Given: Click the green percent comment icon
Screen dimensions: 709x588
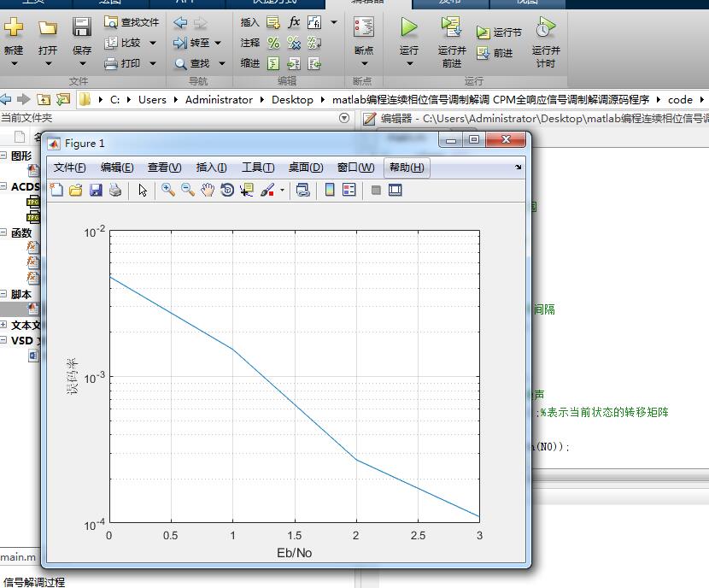Looking at the screenshot, I should (273, 43).
